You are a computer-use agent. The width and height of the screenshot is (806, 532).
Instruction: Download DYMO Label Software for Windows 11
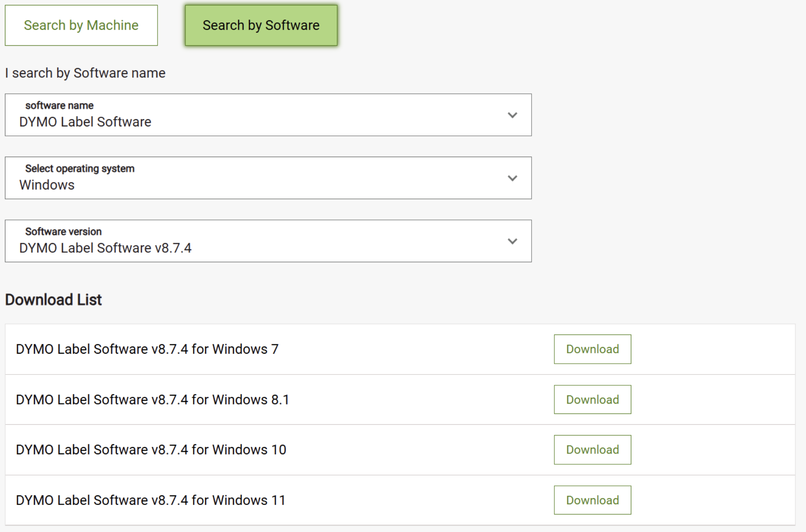(x=592, y=500)
